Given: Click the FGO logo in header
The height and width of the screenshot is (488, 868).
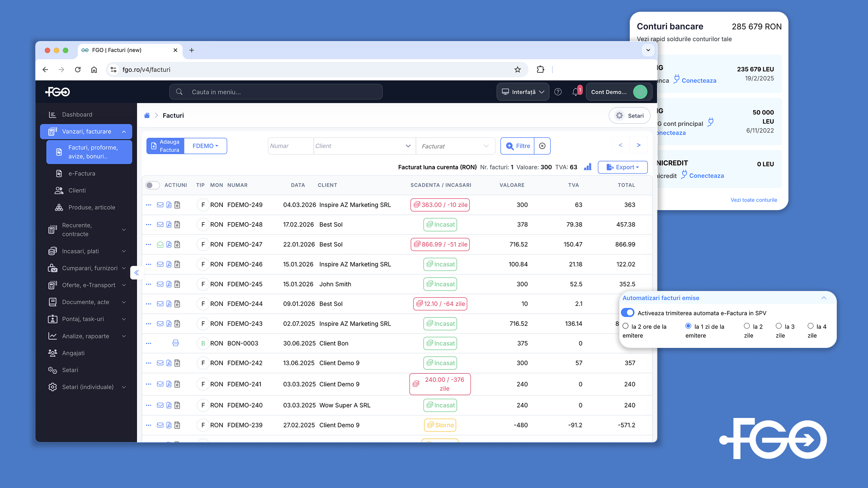Looking at the screenshot, I should coord(57,92).
